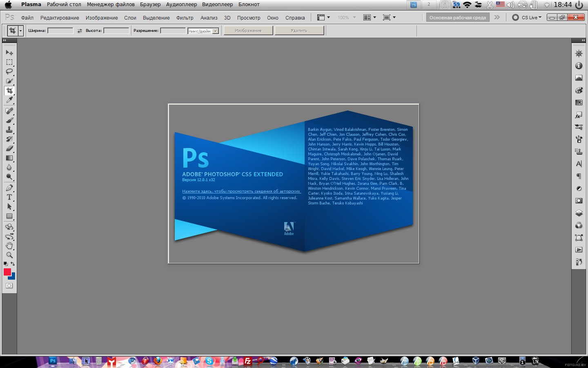Select the Gradient tool
Image resolution: width=588 pixels, height=368 pixels.
tap(9, 158)
